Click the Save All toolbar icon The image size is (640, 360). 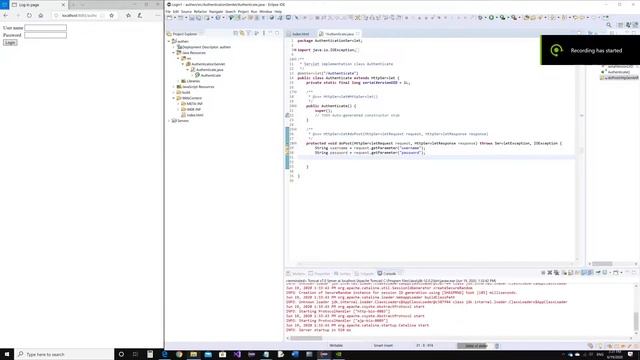click(198, 18)
